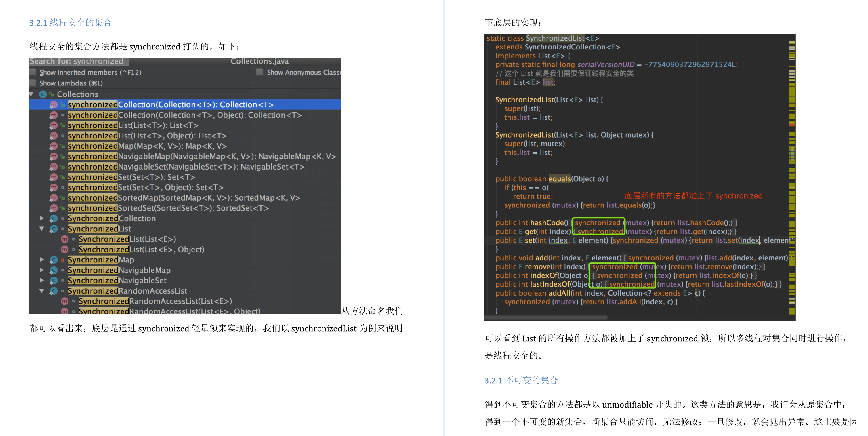Screen dimensions: 868x436
Task: Click lock visibility icon beside SynchronizedMap
Action: tap(62, 260)
